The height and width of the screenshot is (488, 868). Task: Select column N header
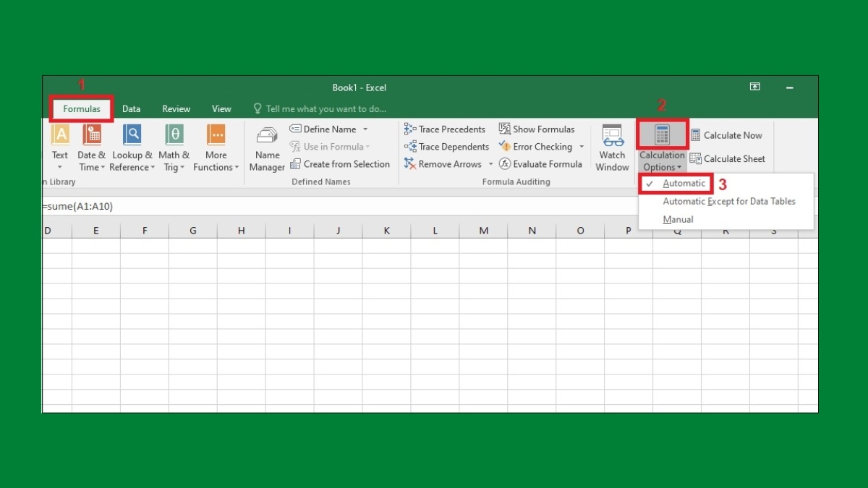click(532, 231)
